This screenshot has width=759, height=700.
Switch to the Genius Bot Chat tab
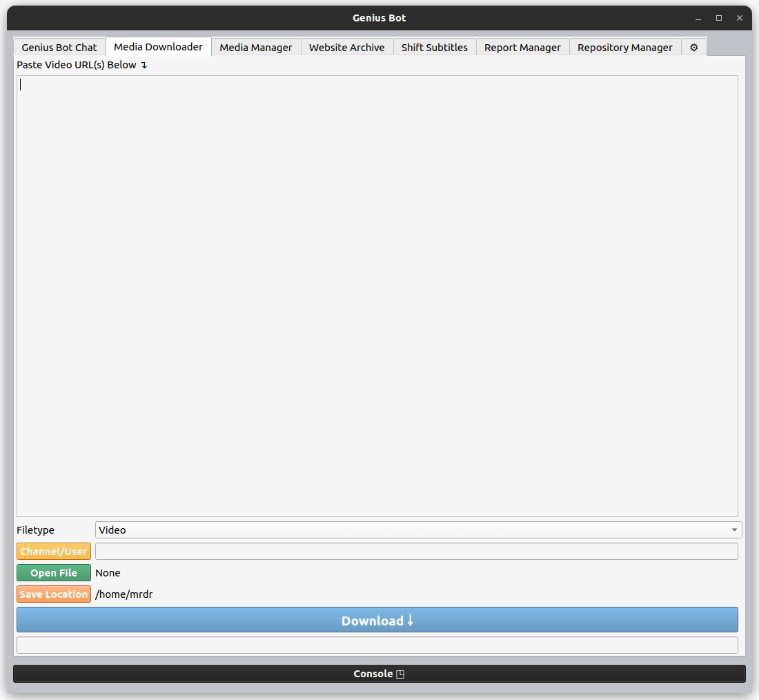click(59, 47)
